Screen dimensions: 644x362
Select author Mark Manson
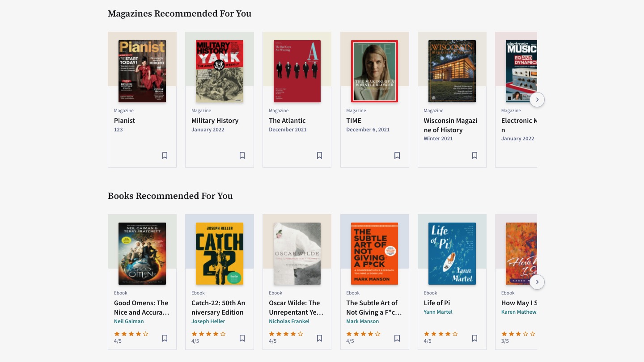[x=363, y=321]
